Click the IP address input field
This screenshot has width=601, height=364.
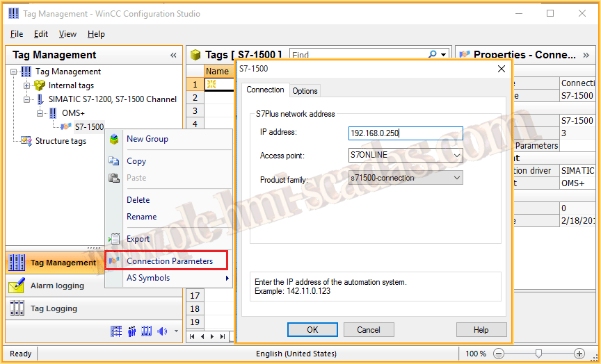[405, 133]
